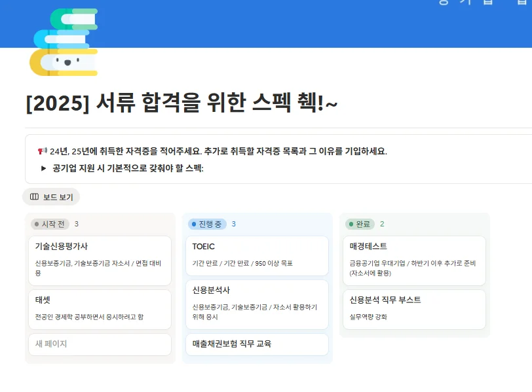Screen dimensions: 532x392
Task: Click the green status dot on 완료
Action: click(352, 223)
